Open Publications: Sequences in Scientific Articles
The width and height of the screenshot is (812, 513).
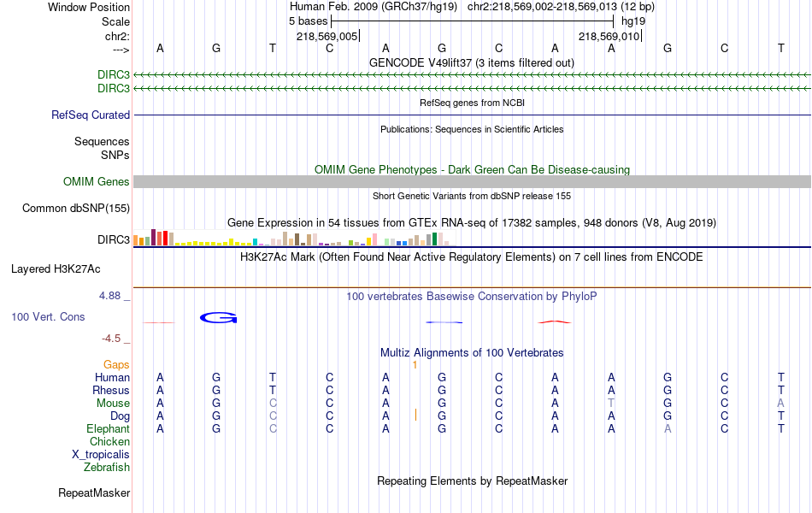point(472,129)
